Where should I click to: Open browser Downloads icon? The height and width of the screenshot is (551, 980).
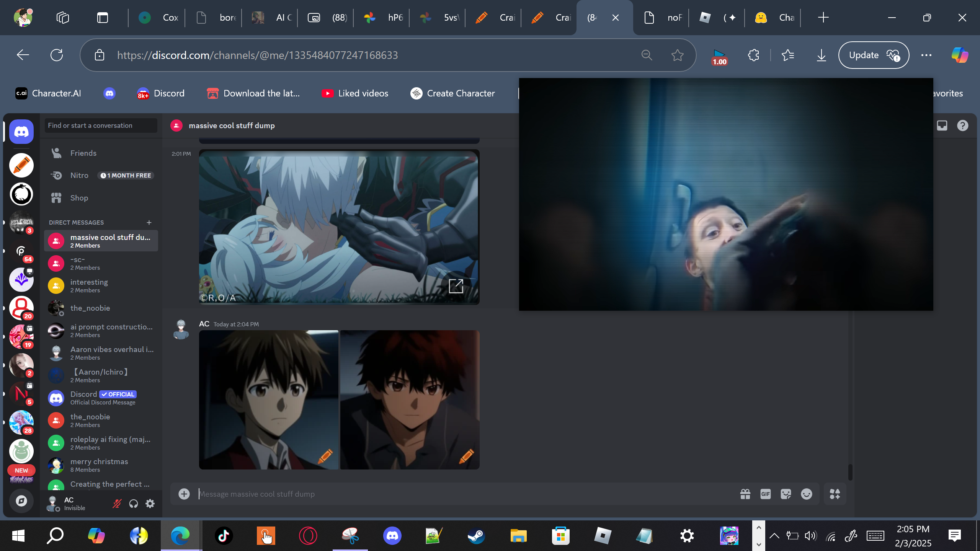(822, 55)
